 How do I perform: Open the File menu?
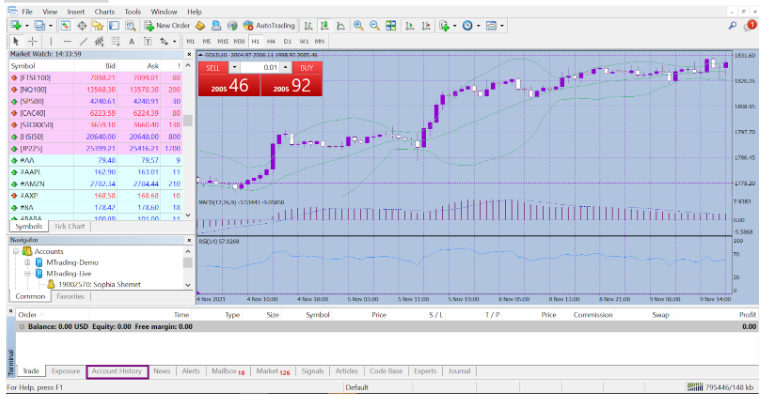click(27, 12)
